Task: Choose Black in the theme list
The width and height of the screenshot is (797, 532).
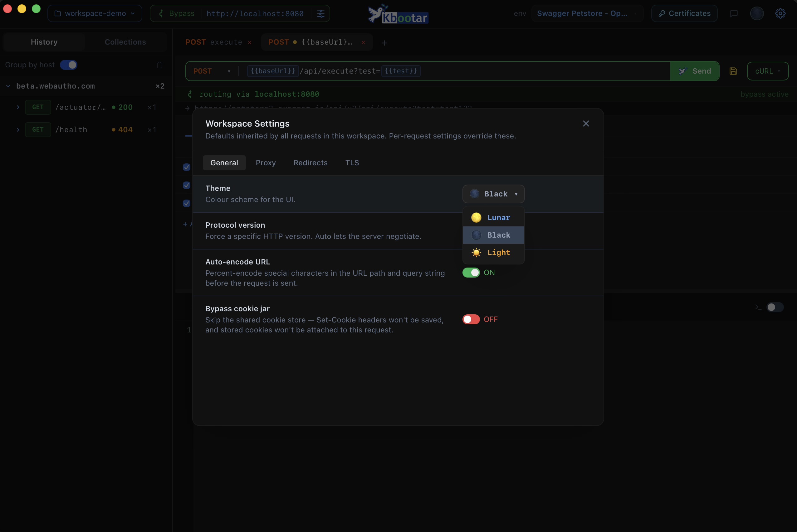Action: tap(493, 235)
